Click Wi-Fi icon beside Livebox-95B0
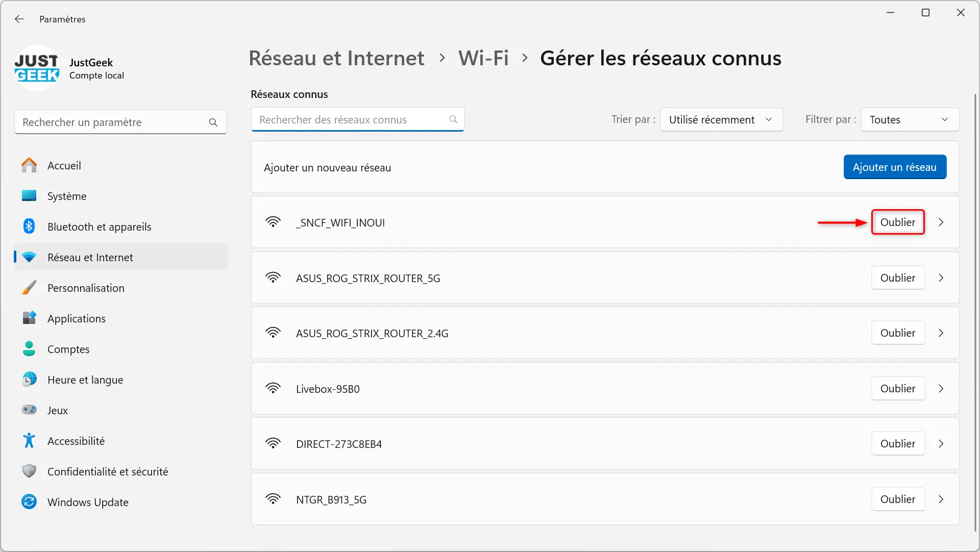The height and width of the screenshot is (552, 980). click(273, 388)
